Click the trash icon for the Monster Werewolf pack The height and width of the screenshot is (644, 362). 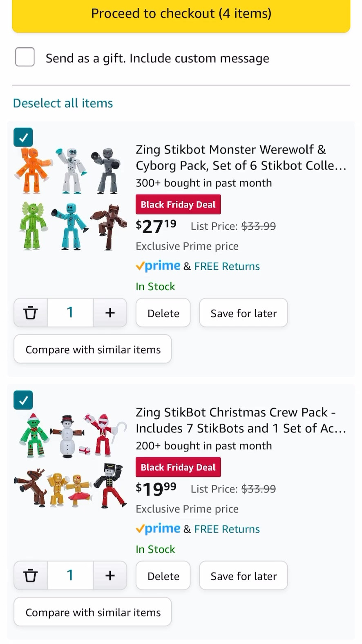point(30,312)
